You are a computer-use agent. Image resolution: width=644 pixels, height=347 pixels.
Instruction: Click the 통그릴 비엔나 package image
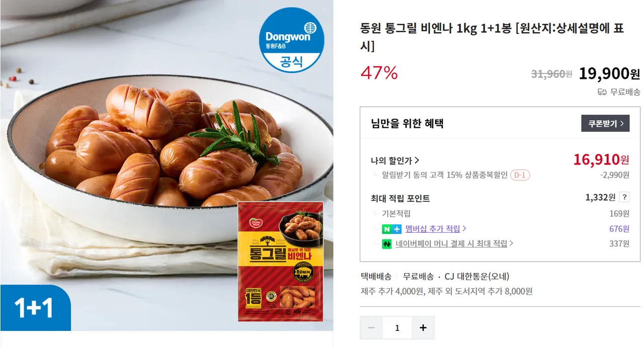tap(280, 262)
